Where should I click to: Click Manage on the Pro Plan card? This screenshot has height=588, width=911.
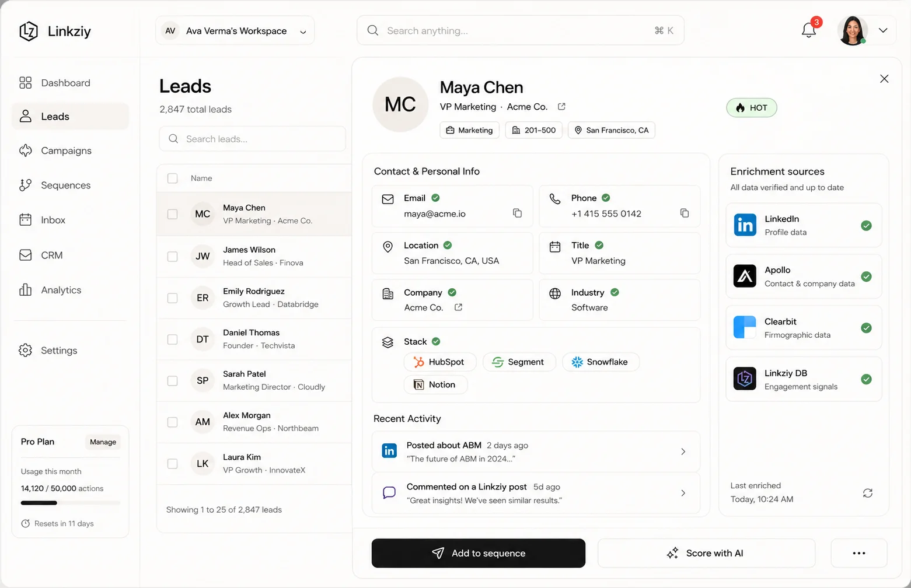click(103, 442)
